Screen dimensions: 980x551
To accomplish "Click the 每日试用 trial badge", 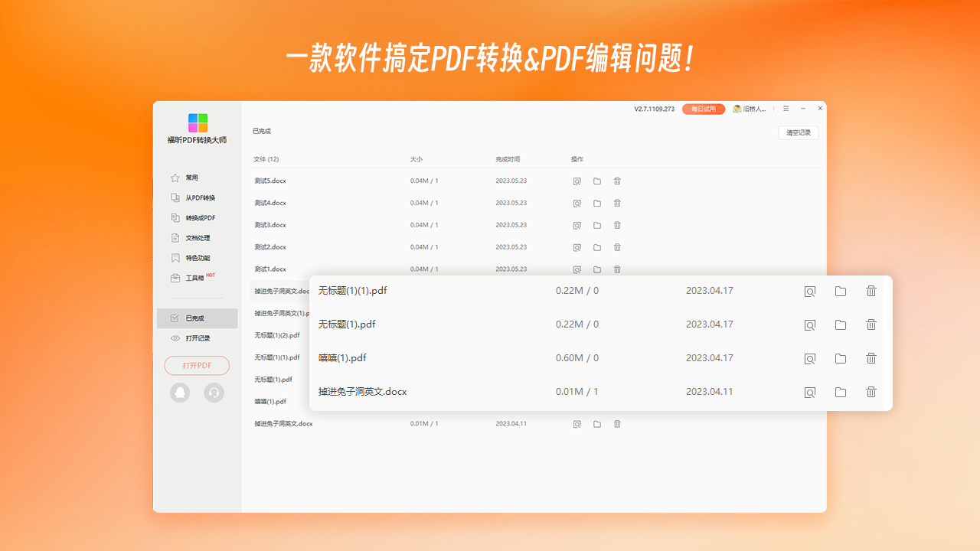I will coord(702,109).
